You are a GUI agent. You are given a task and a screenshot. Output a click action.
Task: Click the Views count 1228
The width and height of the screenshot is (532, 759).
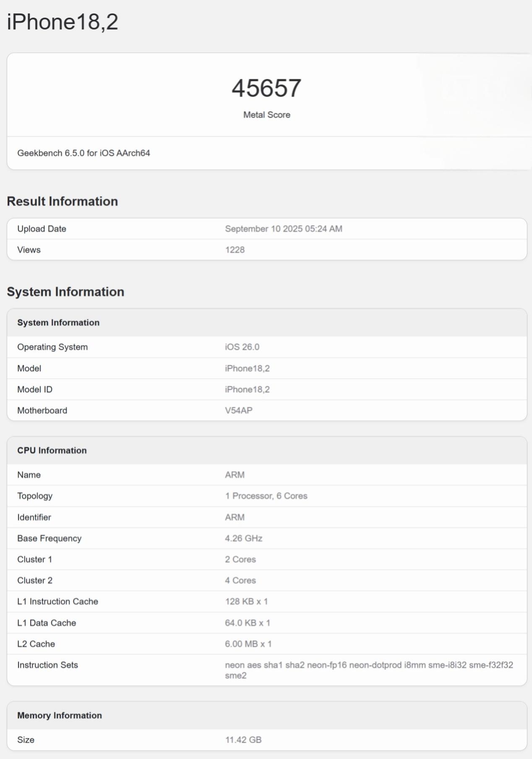(235, 250)
